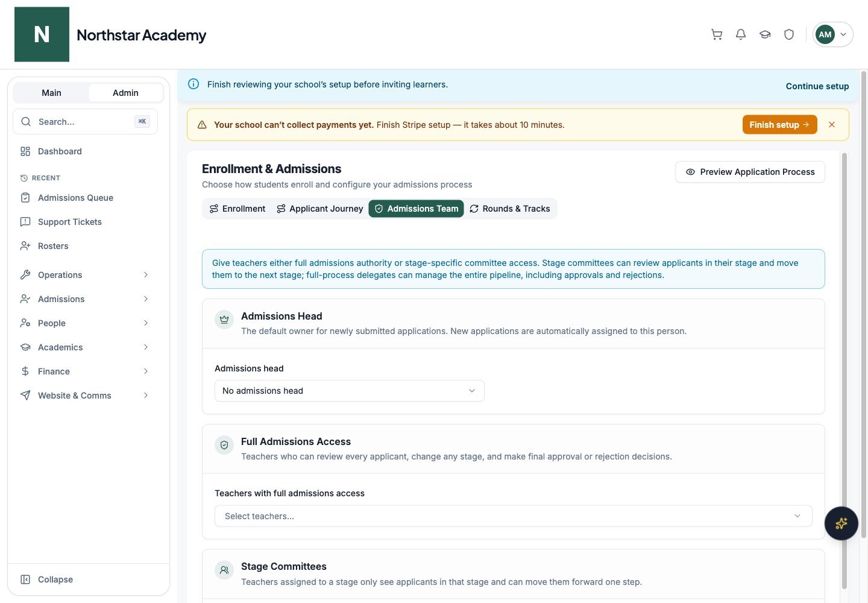This screenshot has width=868, height=603.
Task: Open the Select teachers dropdown
Action: tap(514, 516)
